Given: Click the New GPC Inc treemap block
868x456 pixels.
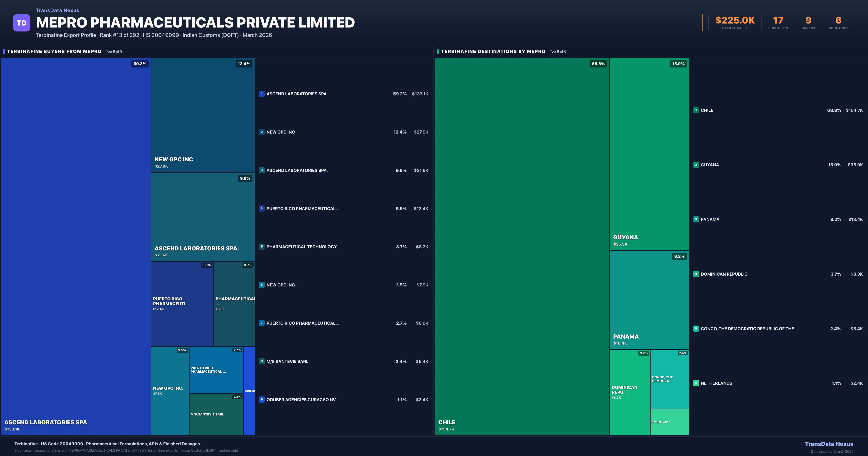Looking at the screenshot, I should (203, 115).
